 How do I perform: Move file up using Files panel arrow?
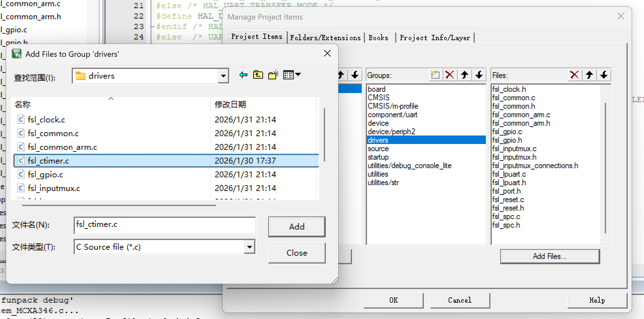click(x=589, y=75)
